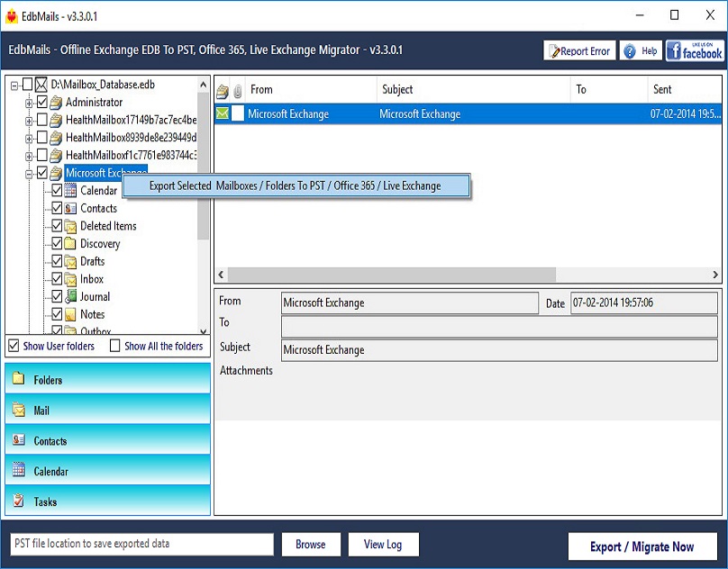The width and height of the screenshot is (728, 569).
Task: Collapse the Microsoft Exchange mailbox node
Action: pyautogui.click(x=26, y=173)
